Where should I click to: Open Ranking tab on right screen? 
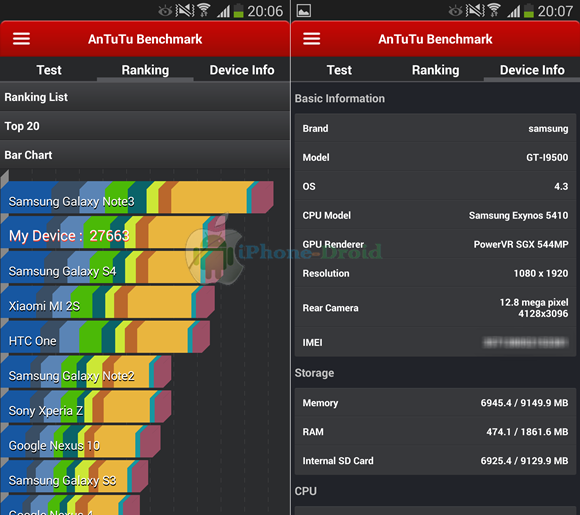[435, 70]
